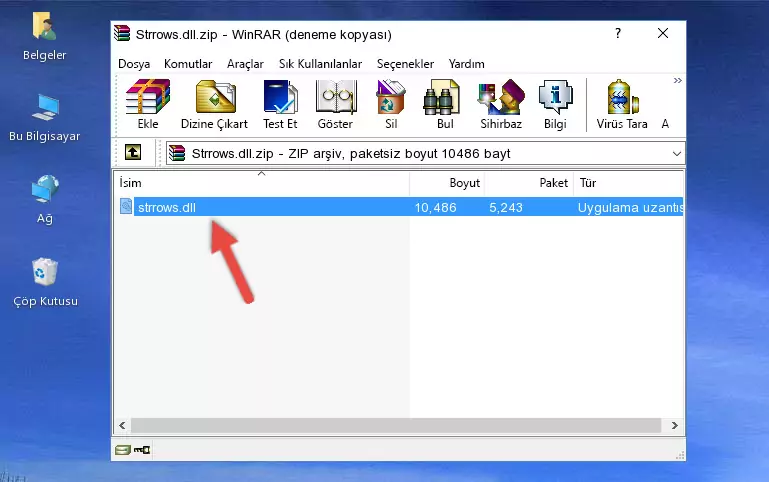Viewport: 769px width, 482px height.
Task: Click the key password icon in status bar
Action: click(142, 450)
